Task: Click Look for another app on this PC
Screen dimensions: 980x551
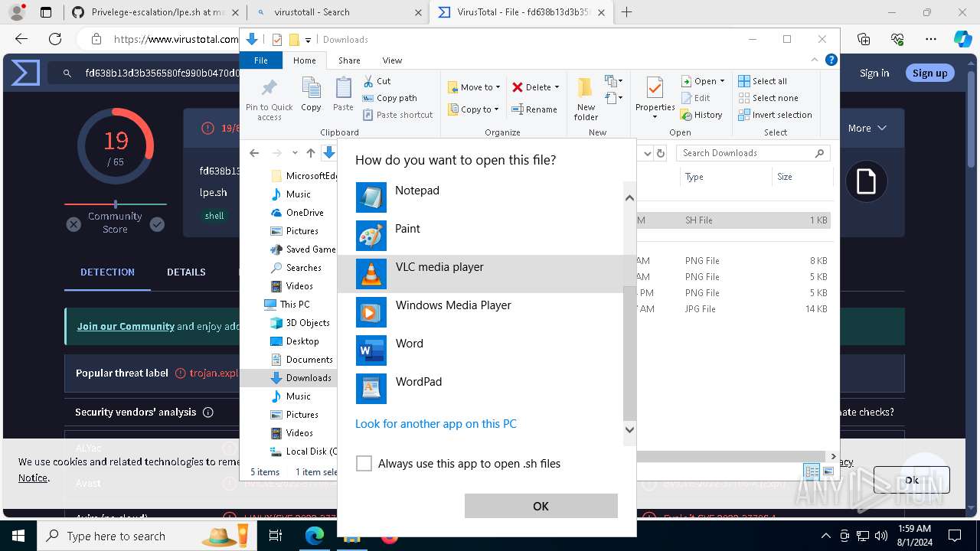Action: point(436,424)
